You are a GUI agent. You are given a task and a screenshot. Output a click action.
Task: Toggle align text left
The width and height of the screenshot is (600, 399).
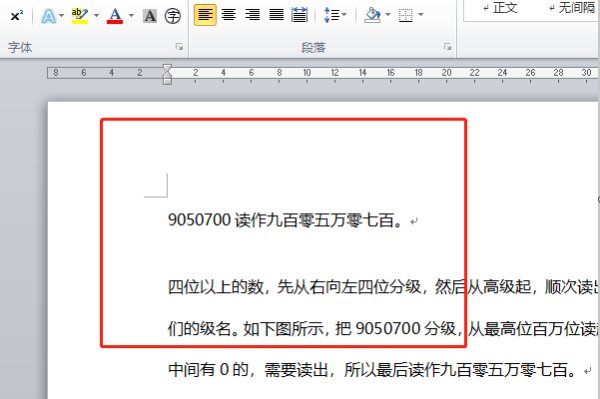[205, 15]
